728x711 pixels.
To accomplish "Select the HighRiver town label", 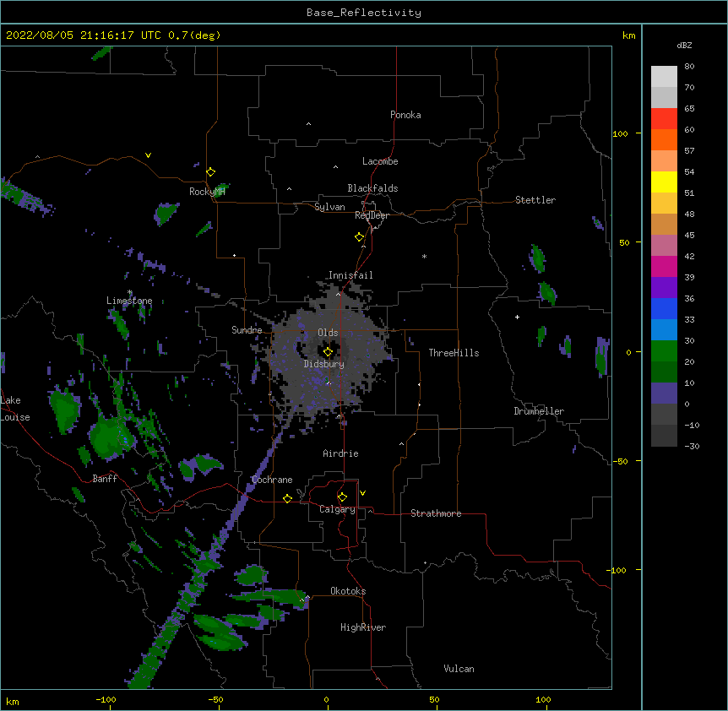I will (x=363, y=627).
